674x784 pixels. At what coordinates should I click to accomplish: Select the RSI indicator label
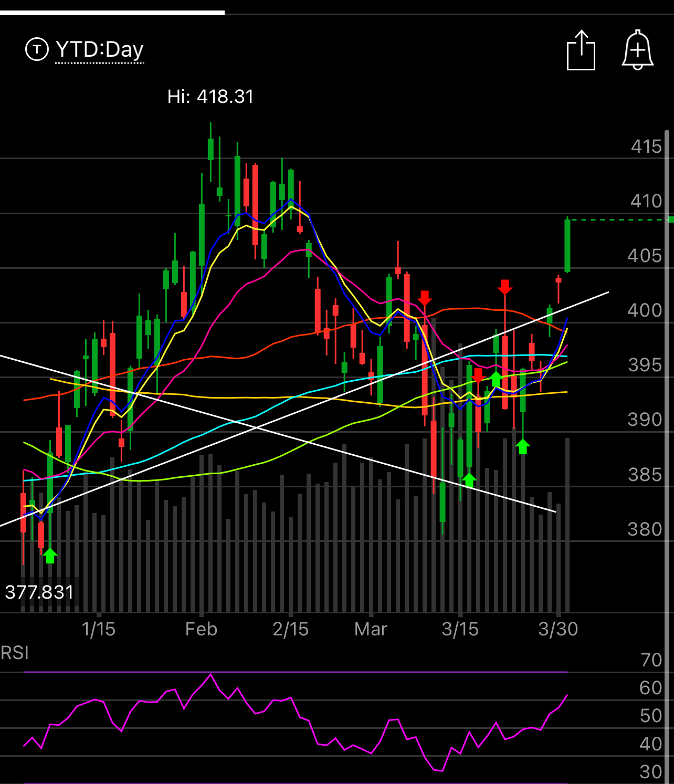click(15, 653)
